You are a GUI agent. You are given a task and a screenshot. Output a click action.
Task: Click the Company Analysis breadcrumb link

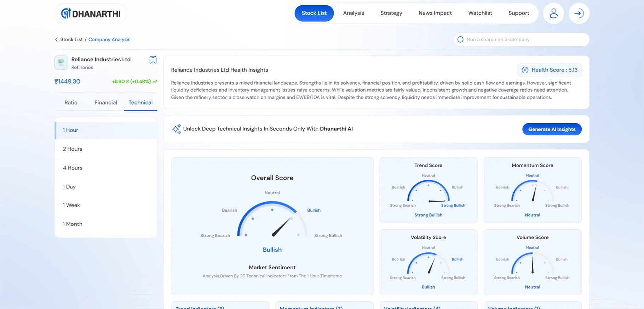click(x=109, y=39)
